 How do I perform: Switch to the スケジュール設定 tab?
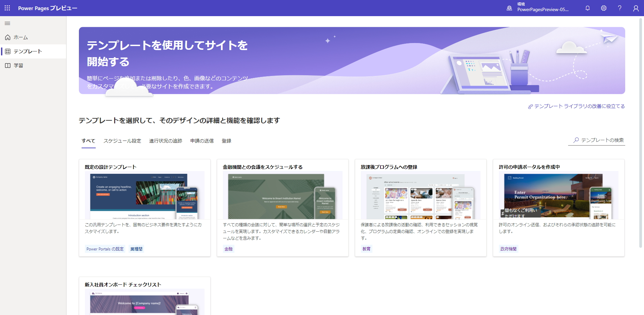pos(122,141)
